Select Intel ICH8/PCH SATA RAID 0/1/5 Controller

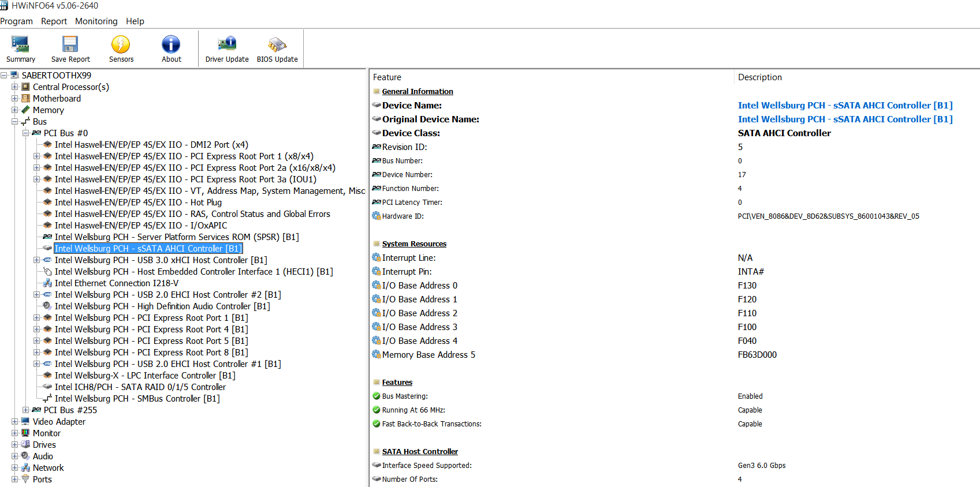(140, 387)
